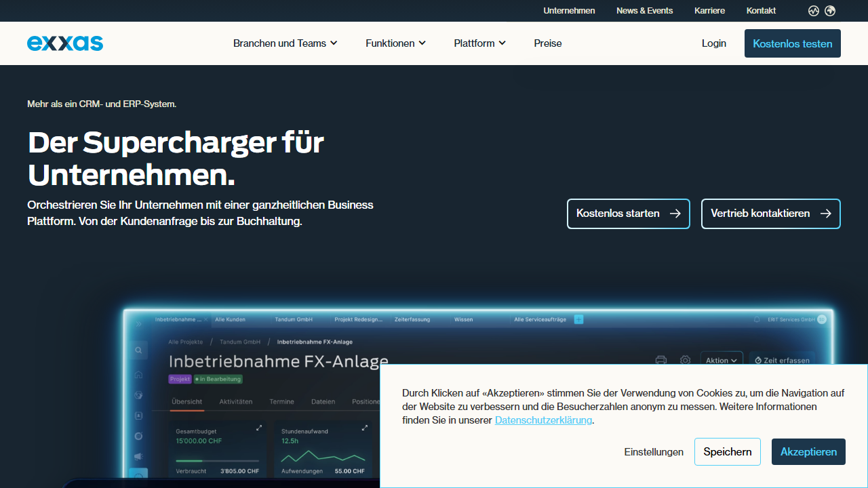Click the blue plus tab icon in the preview
Screen dimensions: 868x488
point(578,319)
